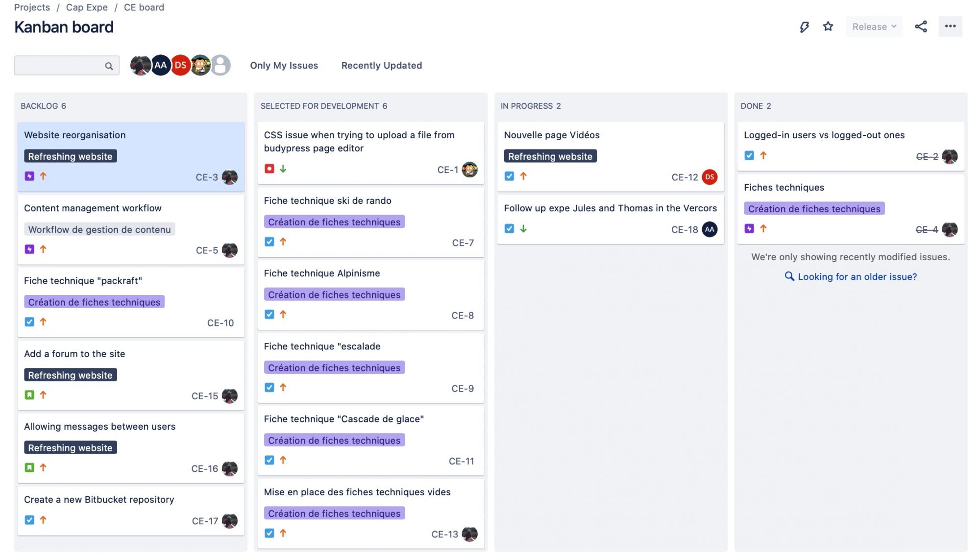This screenshot has width=980, height=560.
Task: Click the task checkbox icon on CE-12
Action: tap(509, 176)
